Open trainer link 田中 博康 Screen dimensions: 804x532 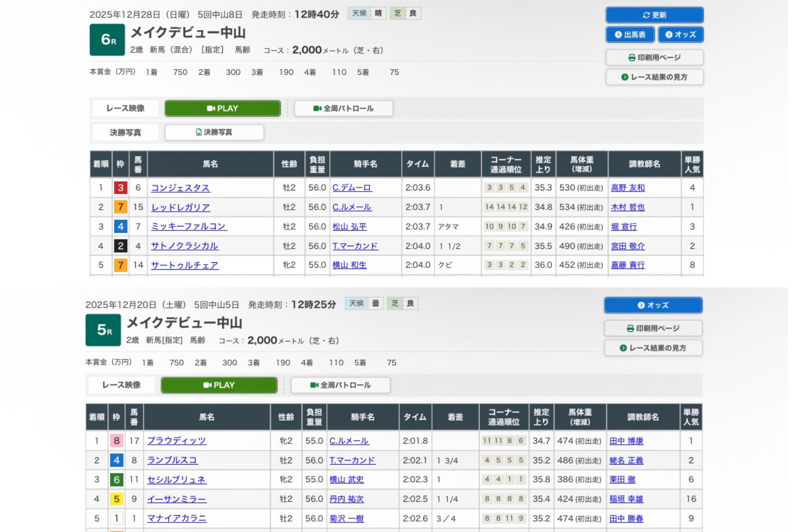[x=626, y=441]
